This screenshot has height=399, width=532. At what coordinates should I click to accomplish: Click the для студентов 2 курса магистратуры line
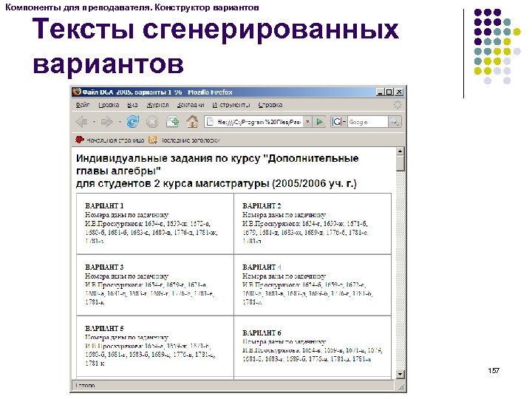(216, 184)
